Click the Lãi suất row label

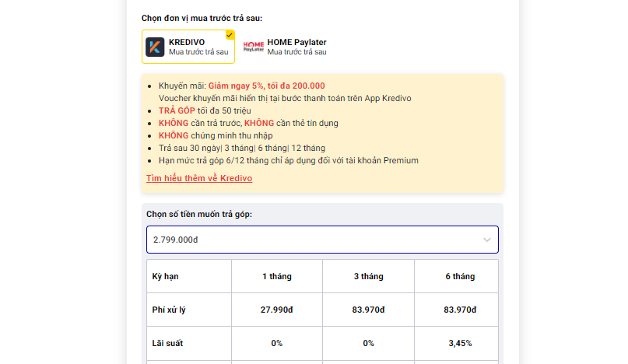point(167,343)
